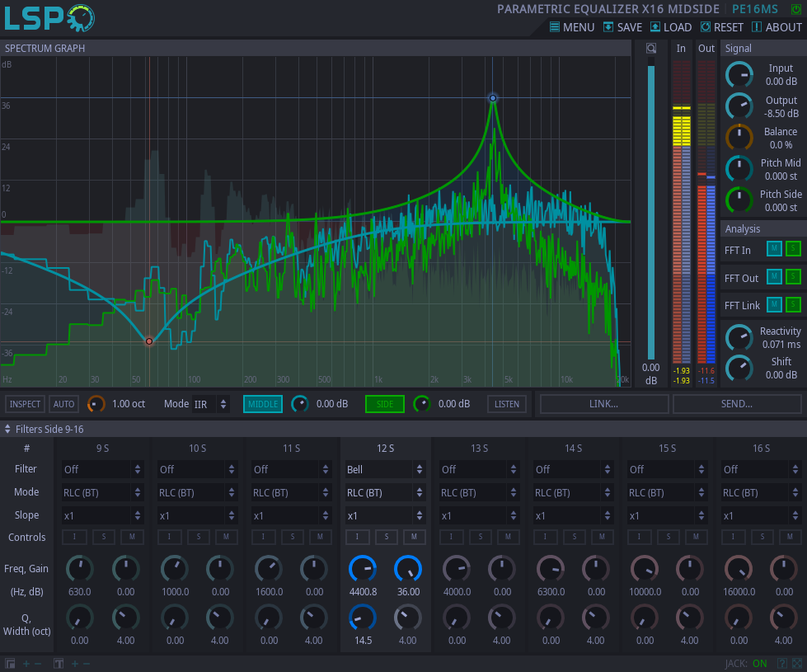Image resolution: width=807 pixels, height=672 pixels.
Task: Toggle the SIDE channel button
Action: (x=385, y=404)
